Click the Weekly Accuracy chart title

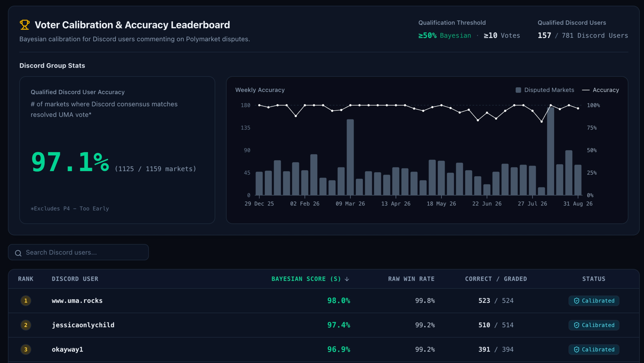pos(260,90)
